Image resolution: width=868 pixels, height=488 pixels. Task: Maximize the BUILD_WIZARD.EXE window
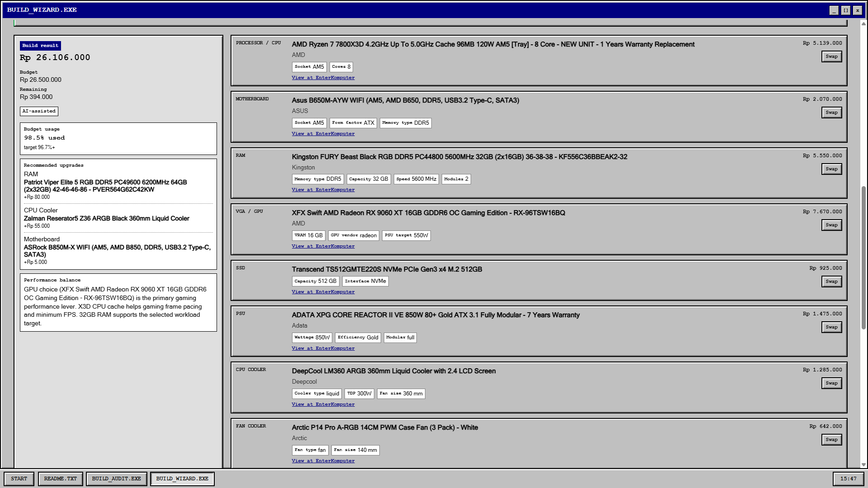tap(846, 10)
